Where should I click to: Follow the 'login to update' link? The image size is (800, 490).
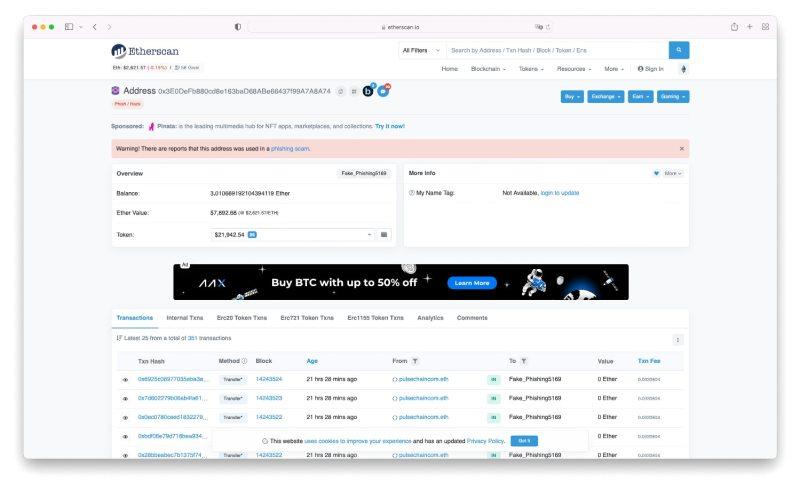[559, 193]
